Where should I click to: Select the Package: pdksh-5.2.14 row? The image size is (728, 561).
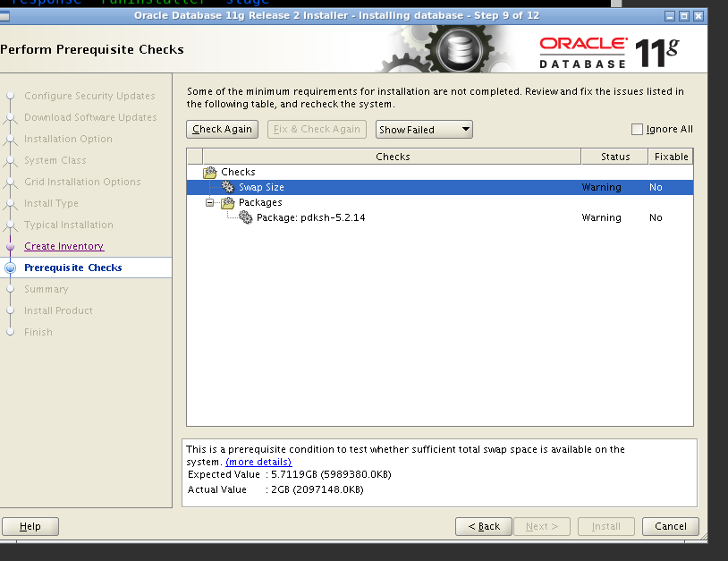[x=440, y=217]
